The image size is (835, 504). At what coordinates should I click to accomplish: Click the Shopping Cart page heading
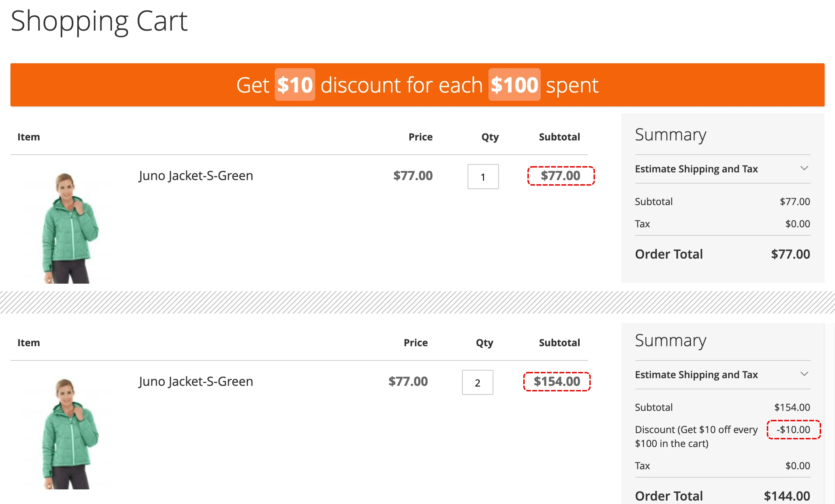[99, 21]
